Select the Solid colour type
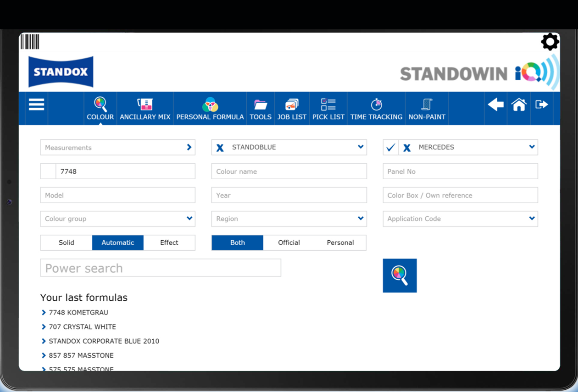The width and height of the screenshot is (578, 392). [67, 243]
